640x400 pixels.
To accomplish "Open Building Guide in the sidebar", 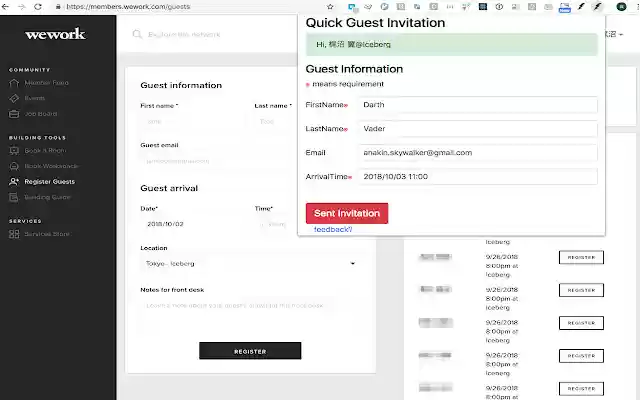I will coord(40,197).
